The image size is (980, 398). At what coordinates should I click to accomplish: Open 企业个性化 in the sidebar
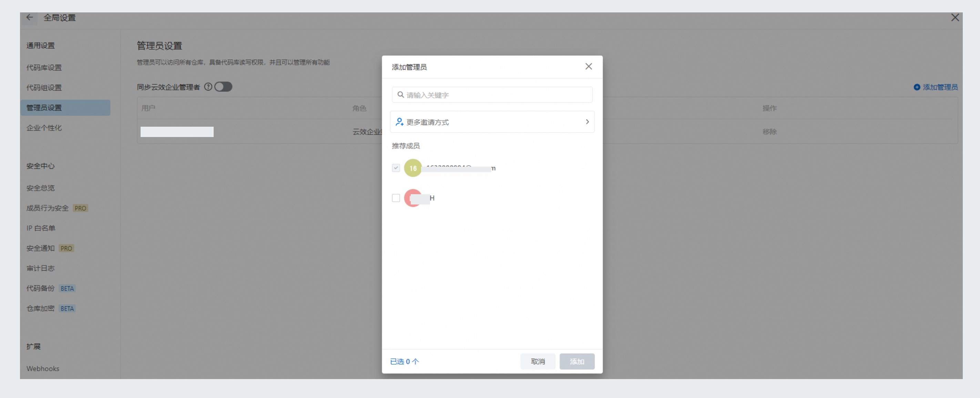[x=44, y=128]
